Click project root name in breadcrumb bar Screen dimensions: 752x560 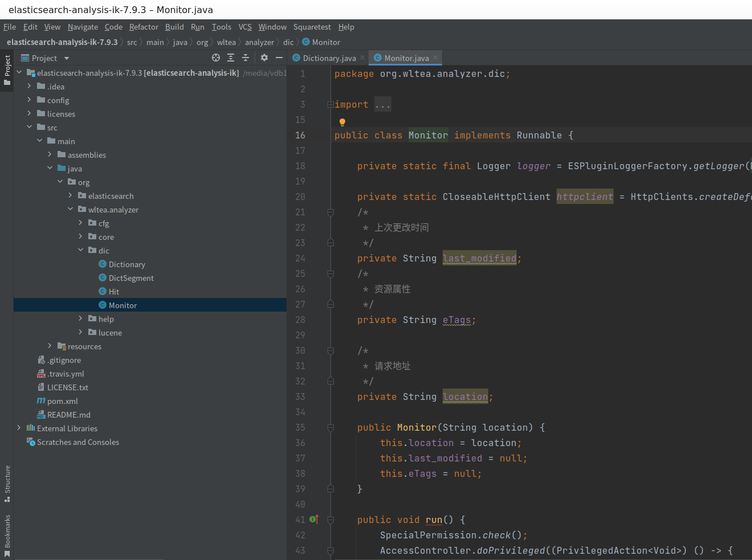coord(62,42)
